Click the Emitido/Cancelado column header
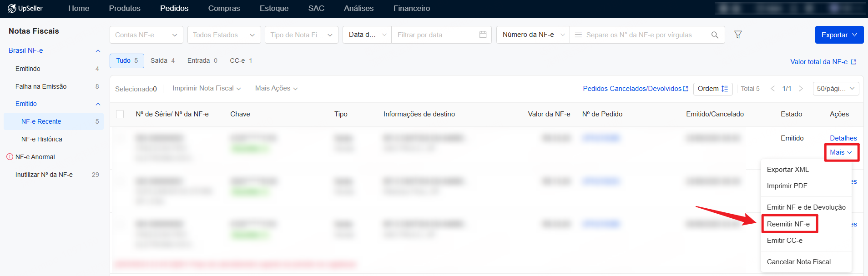The width and height of the screenshot is (868, 276). click(x=715, y=114)
